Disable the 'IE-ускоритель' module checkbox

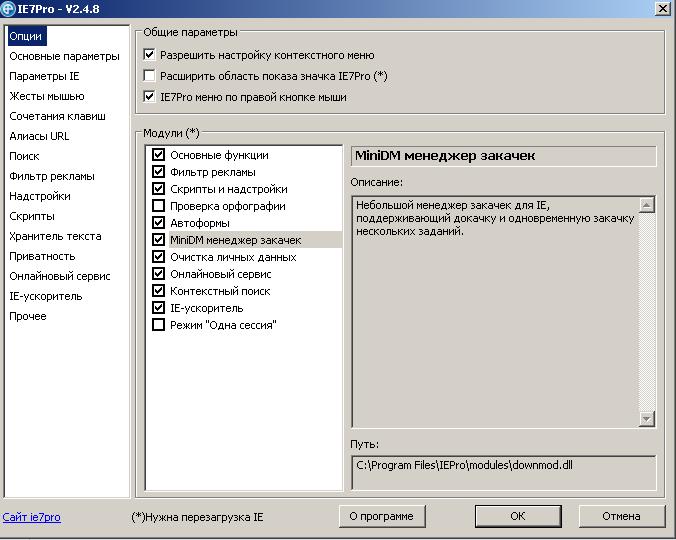[158, 308]
